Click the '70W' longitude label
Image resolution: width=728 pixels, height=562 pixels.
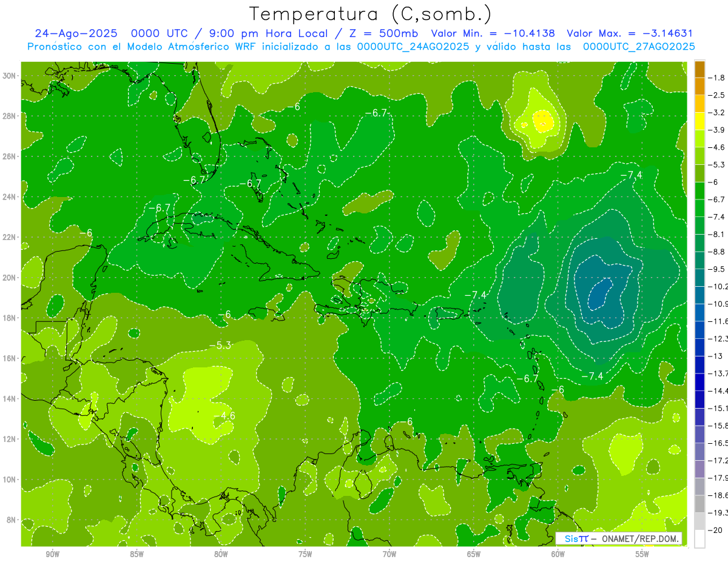[389, 555]
